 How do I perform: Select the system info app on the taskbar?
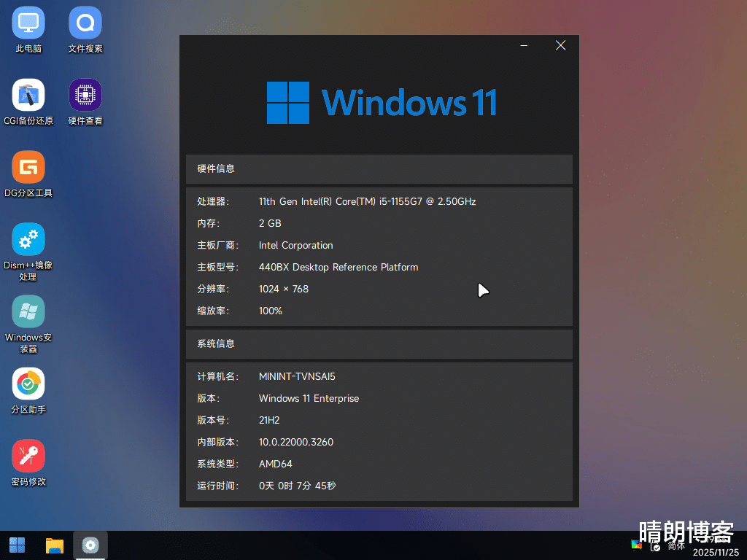(x=90, y=545)
